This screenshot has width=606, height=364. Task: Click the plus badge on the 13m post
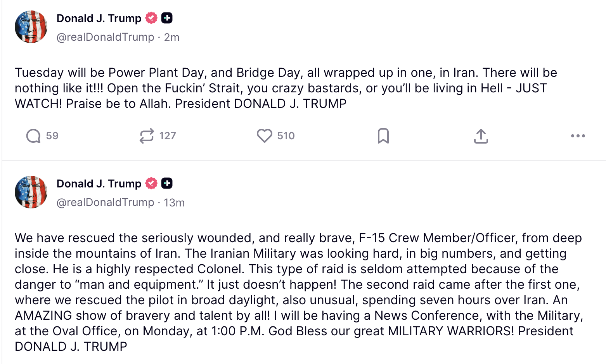click(x=167, y=183)
